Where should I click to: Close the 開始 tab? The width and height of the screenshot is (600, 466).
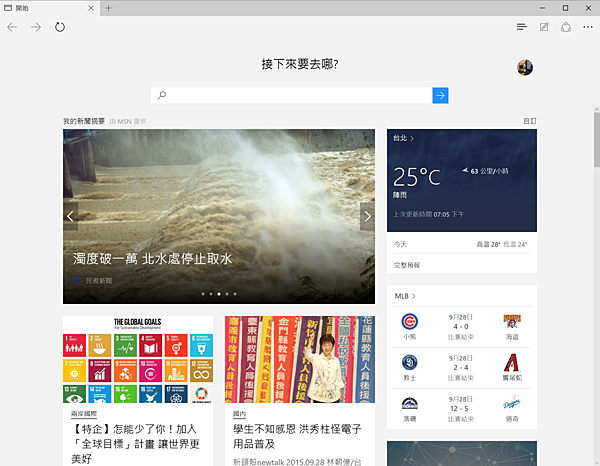click(91, 8)
